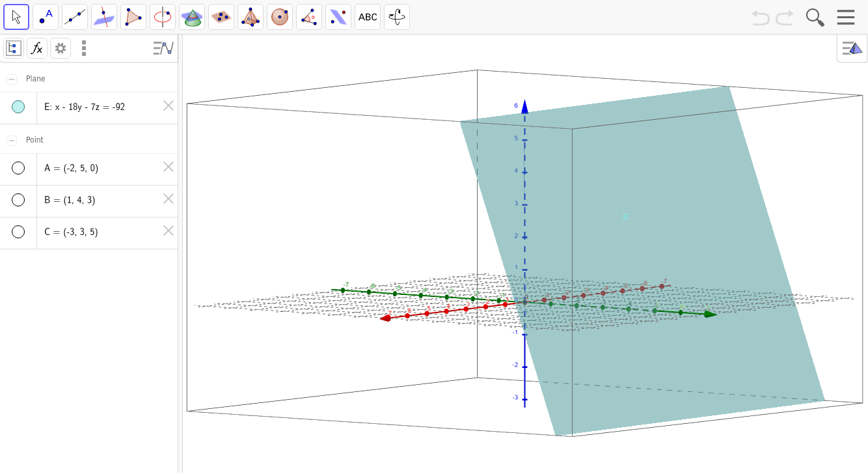868x474 pixels.
Task: Collapse the Plane group
Action: [x=12, y=79]
